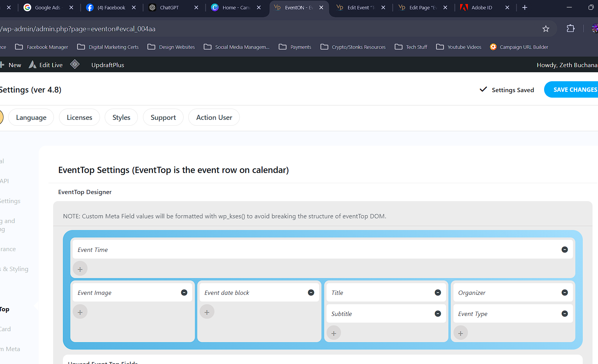Select the Event Image field block
Screen dimensions: 598x364
pyautogui.click(x=132, y=293)
